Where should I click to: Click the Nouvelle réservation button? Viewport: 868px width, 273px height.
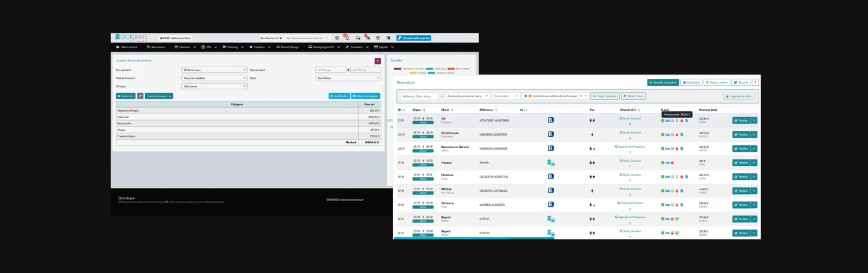point(663,82)
